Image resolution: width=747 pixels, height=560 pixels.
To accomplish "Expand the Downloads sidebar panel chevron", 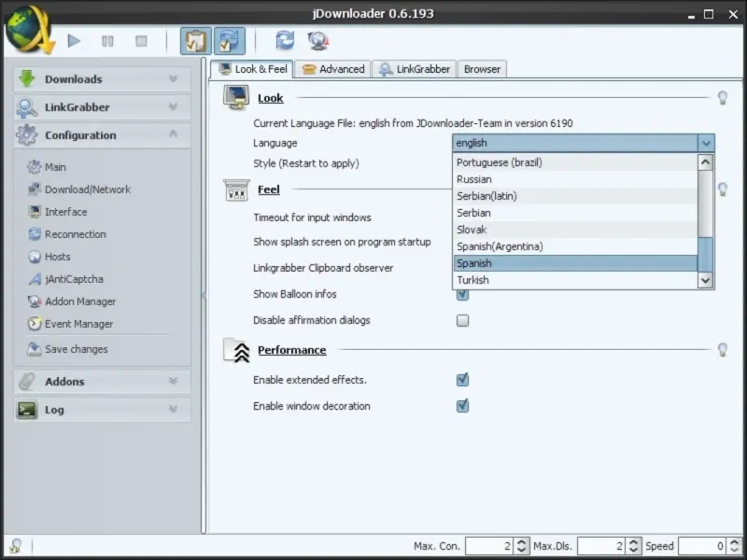I will [173, 78].
